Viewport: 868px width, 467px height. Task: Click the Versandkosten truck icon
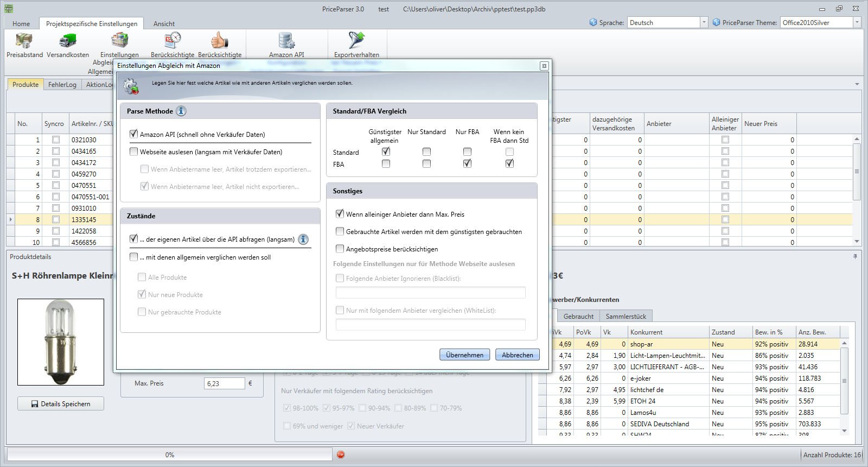point(68,41)
